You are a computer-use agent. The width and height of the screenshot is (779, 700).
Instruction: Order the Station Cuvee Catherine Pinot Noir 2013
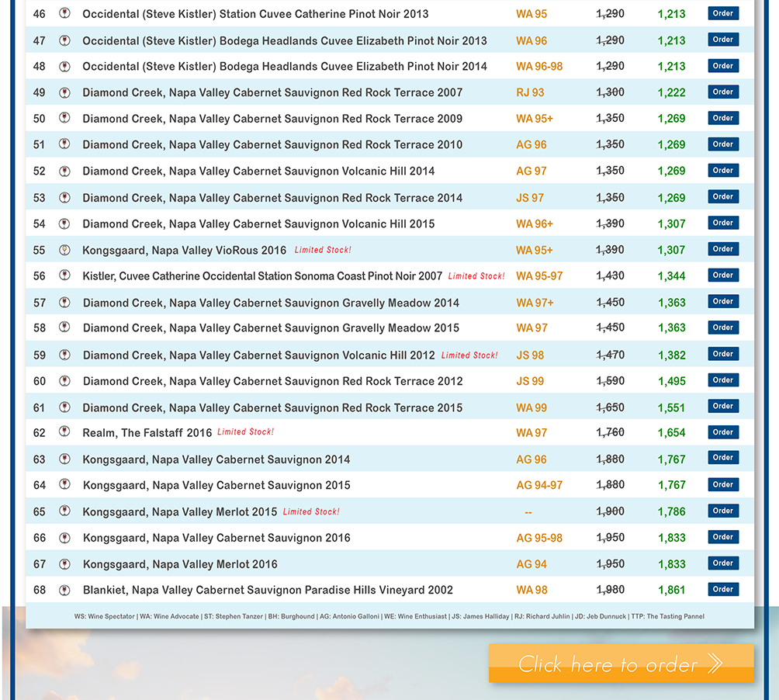pos(723,13)
